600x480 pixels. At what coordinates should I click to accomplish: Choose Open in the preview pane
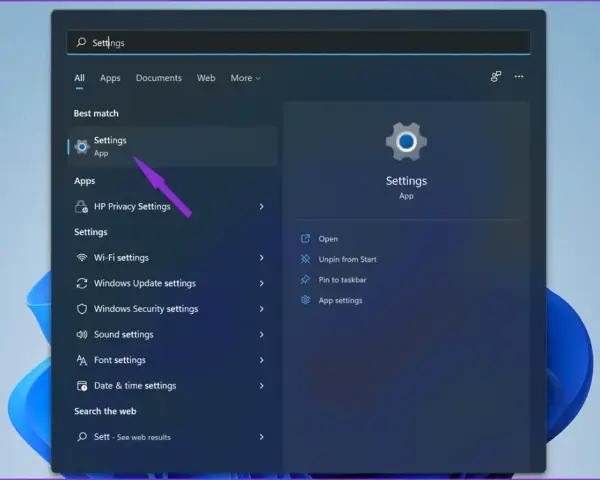pos(328,239)
